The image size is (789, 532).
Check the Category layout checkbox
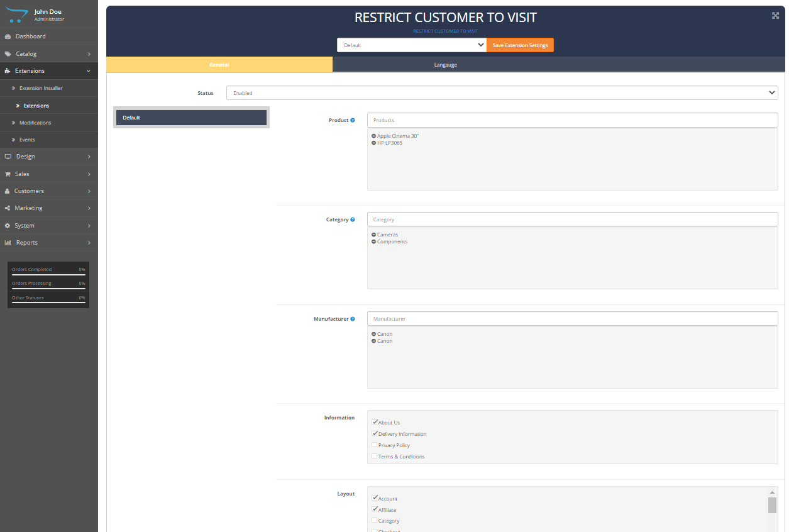[375, 520]
